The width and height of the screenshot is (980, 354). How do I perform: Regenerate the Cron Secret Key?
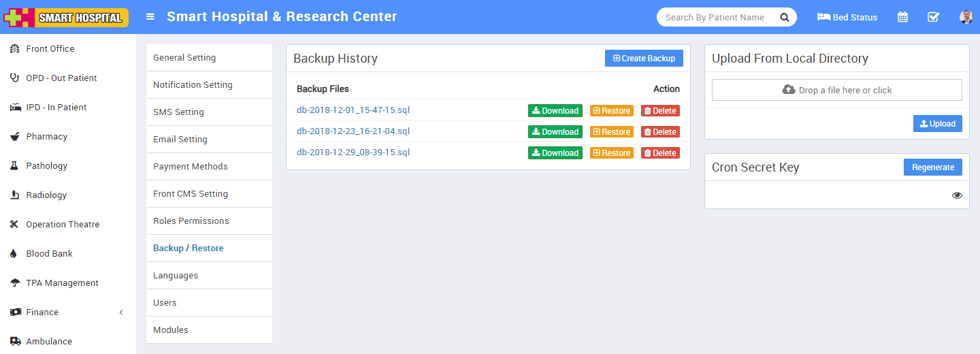point(932,167)
